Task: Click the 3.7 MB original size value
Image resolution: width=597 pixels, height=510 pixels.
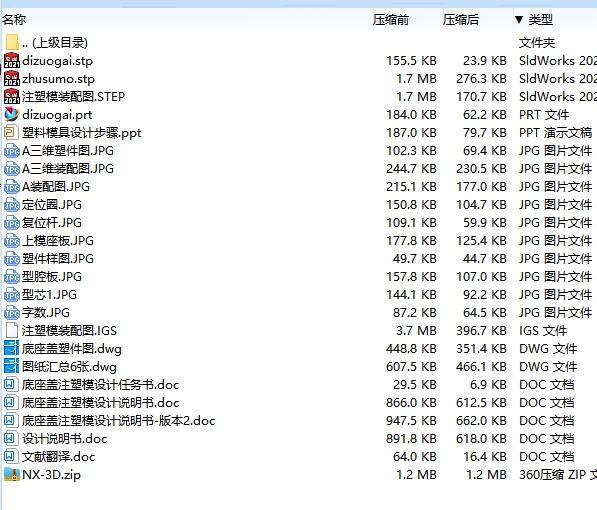Action: [x=416, y=331]
